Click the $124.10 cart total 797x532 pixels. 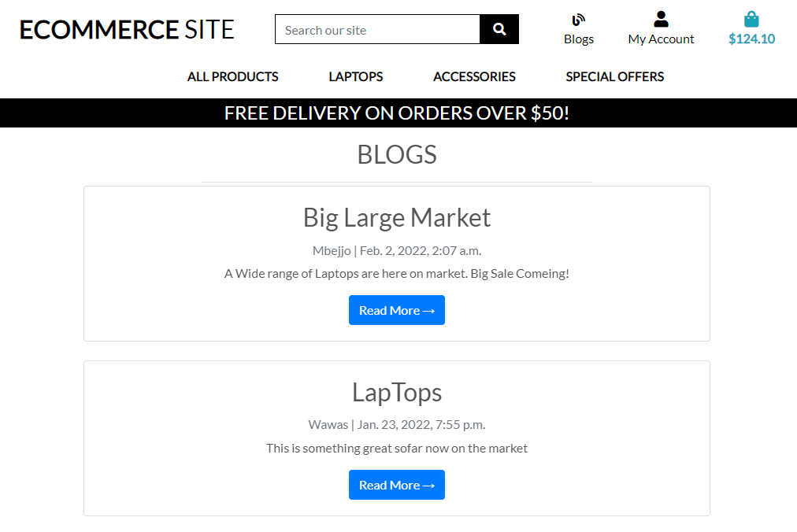(x=751, y=39)
